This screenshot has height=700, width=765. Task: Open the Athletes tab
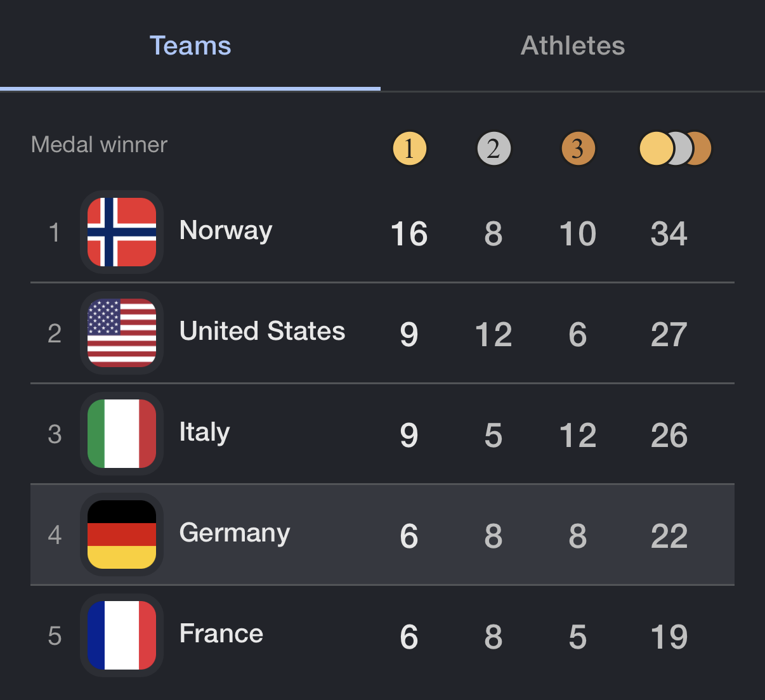pos(572,46)
